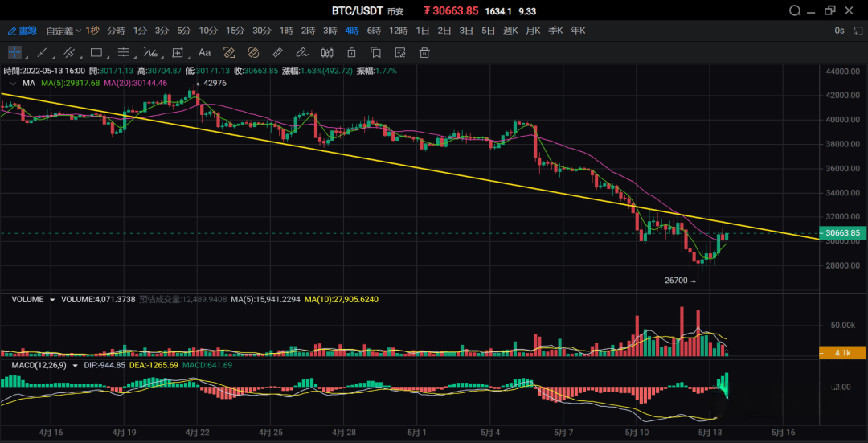Switch to the 1日 timeframe tab
The width and height of the screenshot is (868, 443).
[x=422, y=31]
